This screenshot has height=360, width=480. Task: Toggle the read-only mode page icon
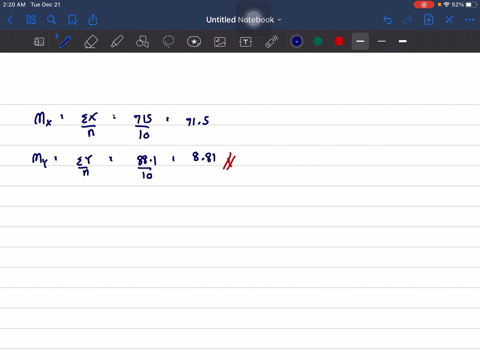(x=39, y=42)
